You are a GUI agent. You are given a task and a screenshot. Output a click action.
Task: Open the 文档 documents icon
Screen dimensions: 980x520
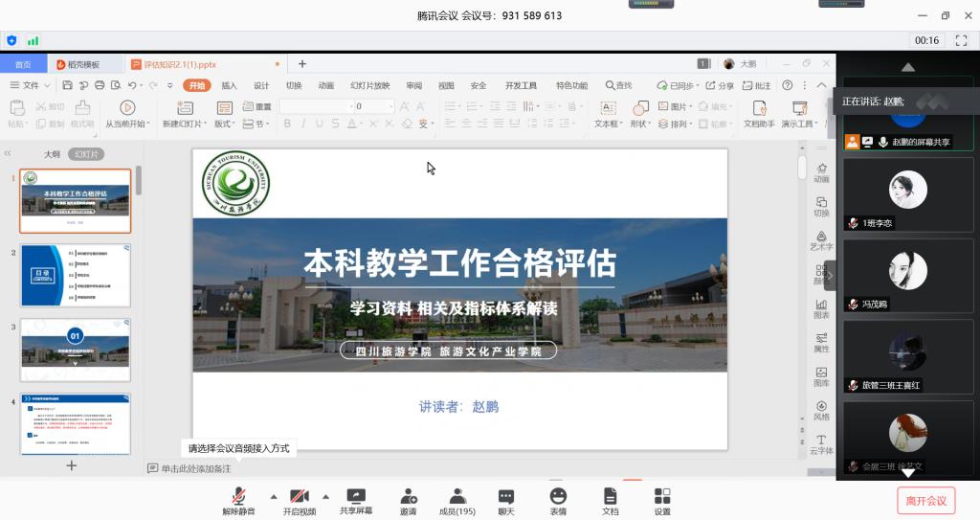coord(610,502)
